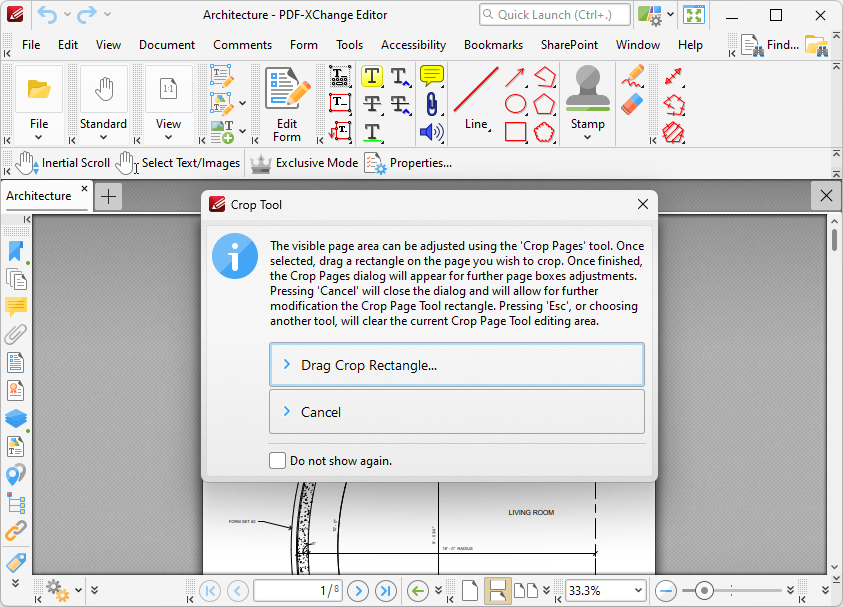Click the Quick Launch search box
Screen dimensions: 843x607
(x=555, y=15)
